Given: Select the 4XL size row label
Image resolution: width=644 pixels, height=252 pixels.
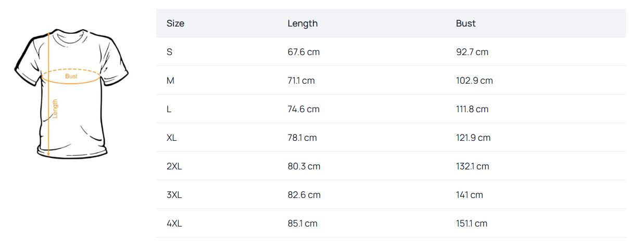Looking at the screenshot, I should pyautogui.click(x=174, y=223).
